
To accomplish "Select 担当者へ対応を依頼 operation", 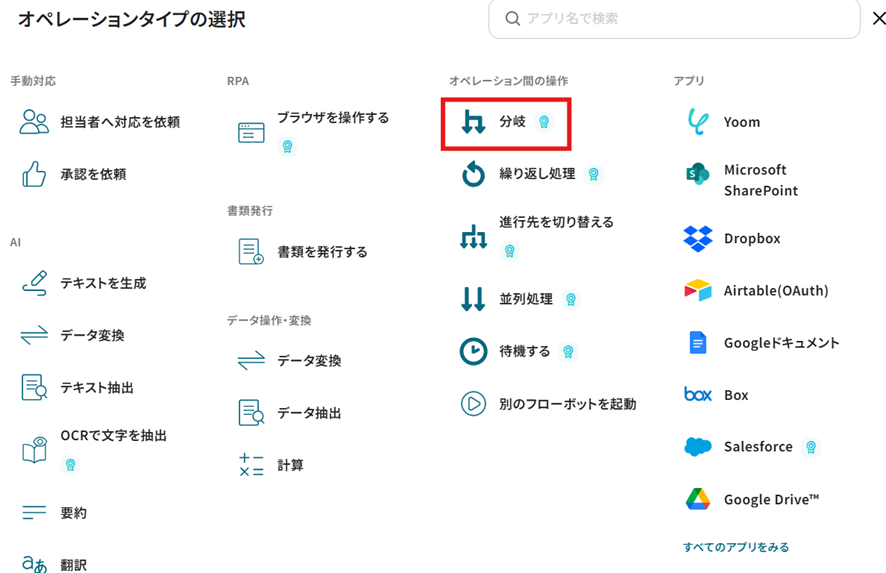I will tap(100, 121).
